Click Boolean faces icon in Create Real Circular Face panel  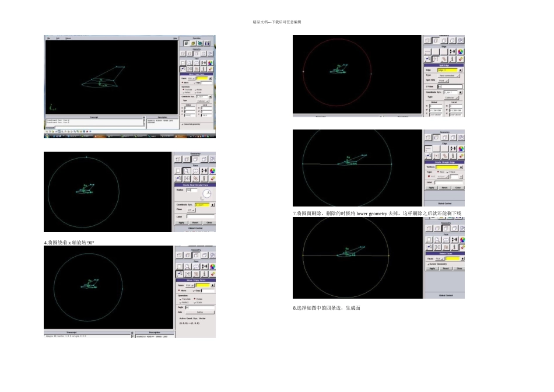point(195,171)
